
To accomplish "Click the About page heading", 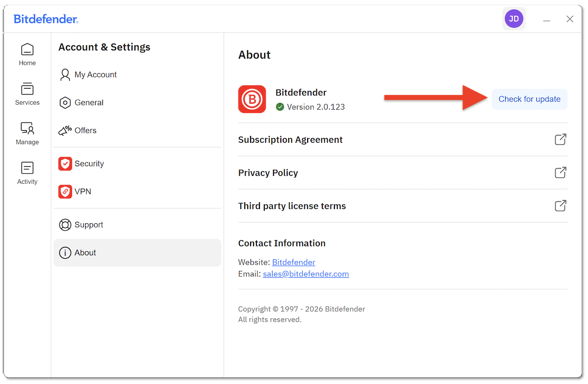I will [254, 55].
